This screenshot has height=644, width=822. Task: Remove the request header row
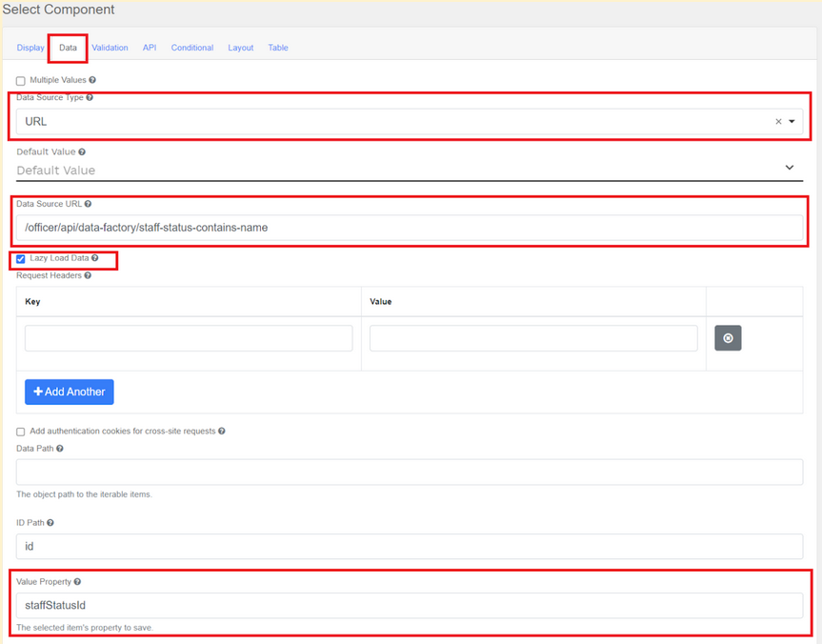click(728, 338)
